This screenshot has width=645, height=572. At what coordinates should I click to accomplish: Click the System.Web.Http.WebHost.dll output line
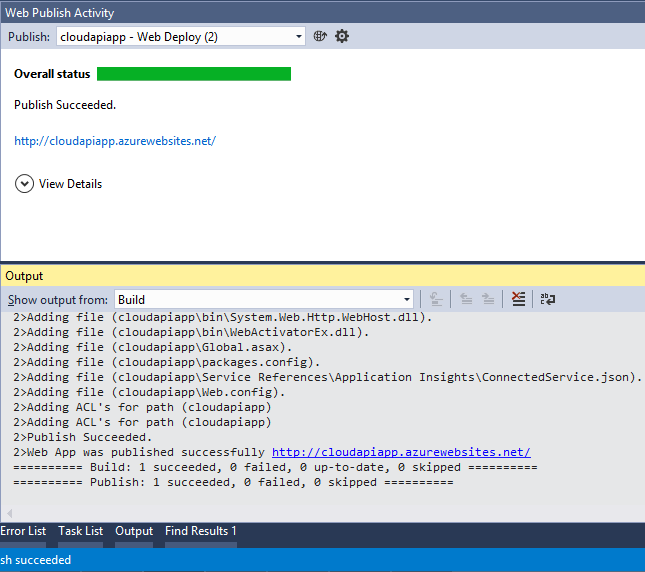click(x=223, y=317)
